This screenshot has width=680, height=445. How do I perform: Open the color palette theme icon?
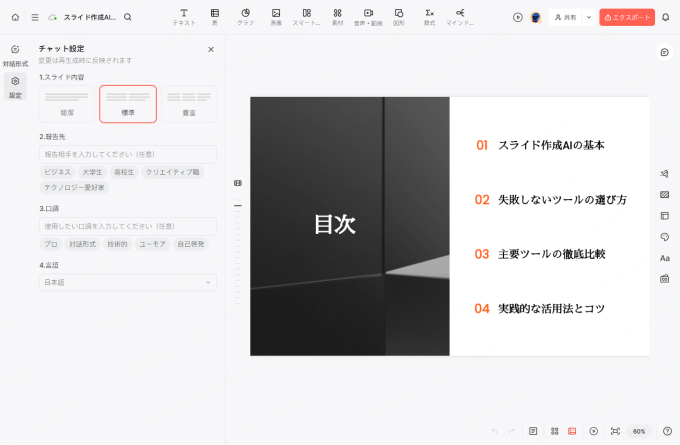664,237
